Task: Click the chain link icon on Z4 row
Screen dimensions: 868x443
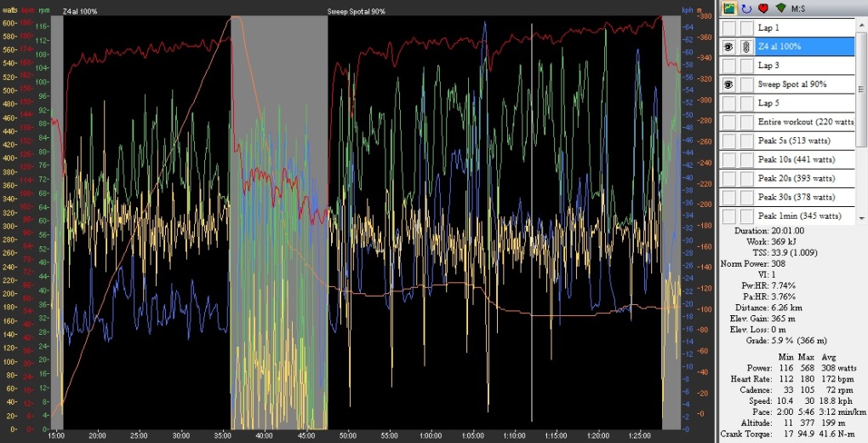Action: pyautogui.click(x=745, y=47)
